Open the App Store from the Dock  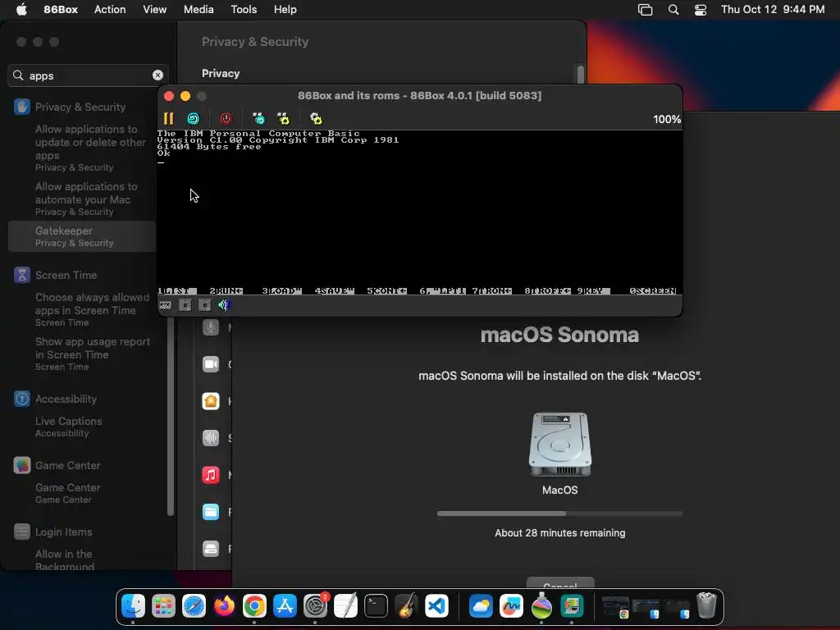(285, 606)
